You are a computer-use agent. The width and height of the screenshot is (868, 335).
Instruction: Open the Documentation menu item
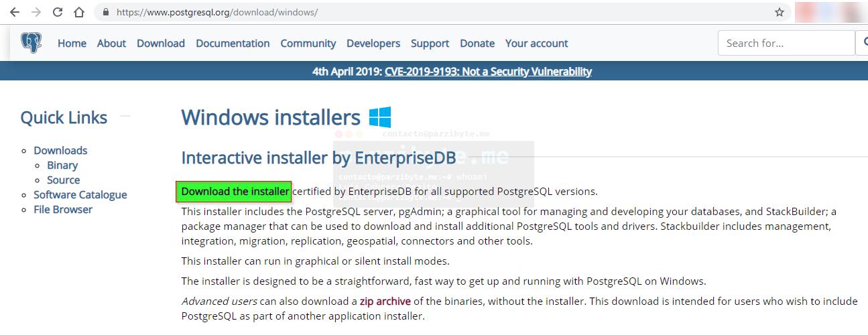(x=233, y=43)
